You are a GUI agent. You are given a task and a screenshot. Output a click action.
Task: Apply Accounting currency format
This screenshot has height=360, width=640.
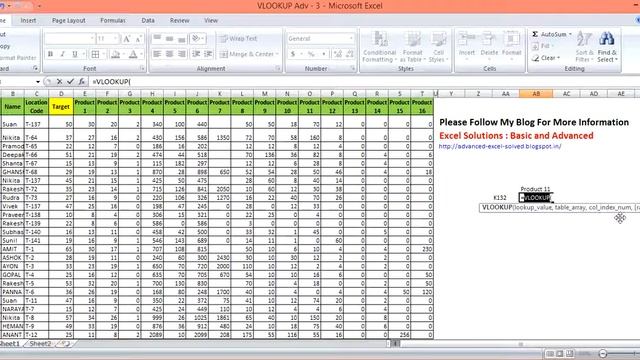click(293, 54)
